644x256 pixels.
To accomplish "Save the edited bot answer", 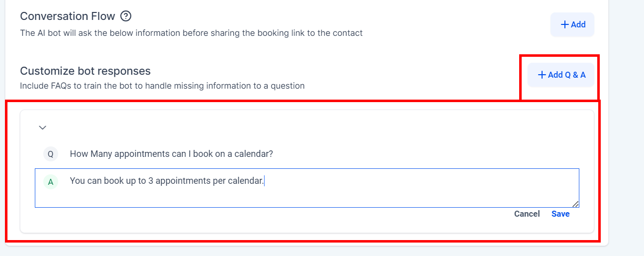I will click(x=560, y=214).
